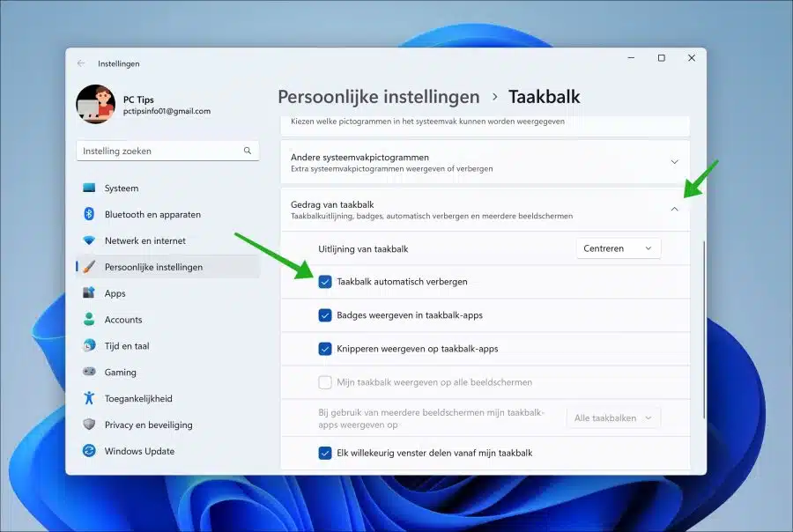793x532 pixels.
Task: Click the paintbrush icon for Persoonlijke instellingen
Action: (89, 267)
